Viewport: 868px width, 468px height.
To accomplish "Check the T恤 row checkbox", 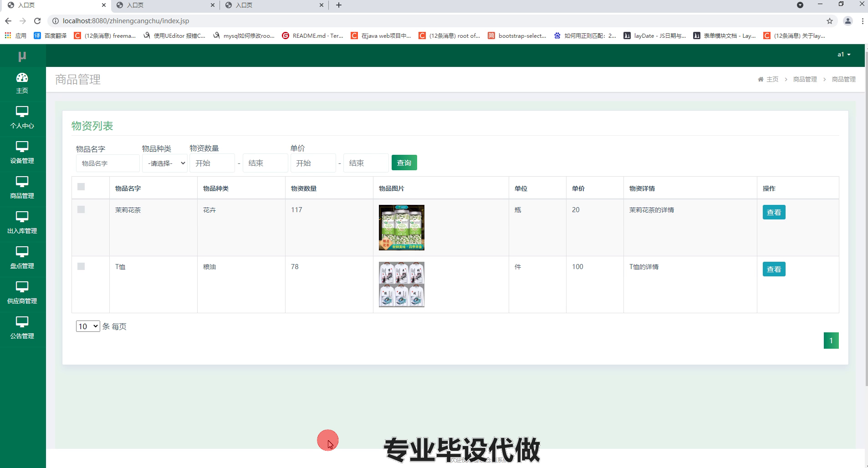I will coord(81,266).
